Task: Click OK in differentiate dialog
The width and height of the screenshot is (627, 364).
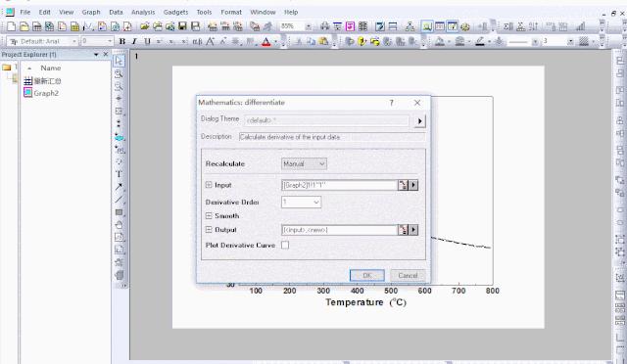Action: pyautogui.click(x=367, y=275)
